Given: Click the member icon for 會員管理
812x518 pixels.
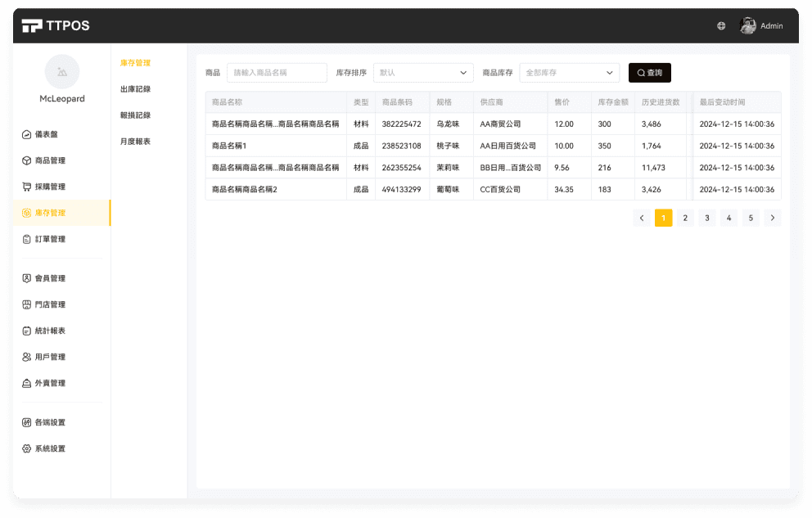Looking at the screenshot, I should click(27, 278).
